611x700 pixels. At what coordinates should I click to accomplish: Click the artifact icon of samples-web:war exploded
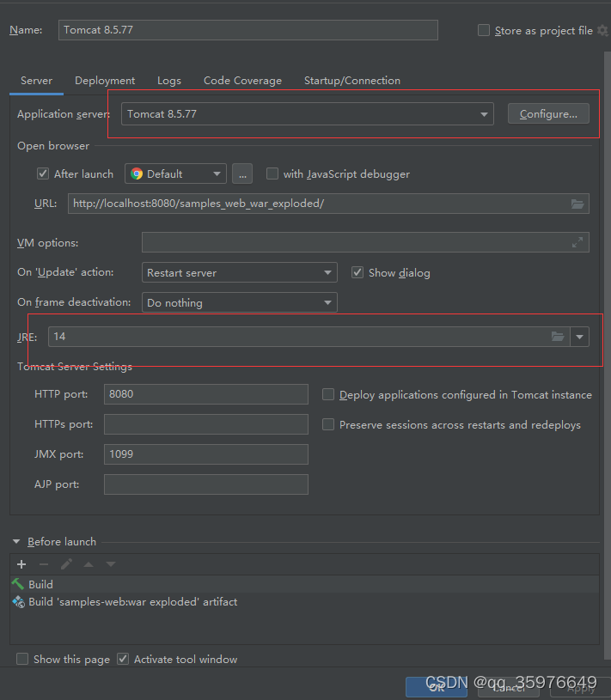point(18,602)
